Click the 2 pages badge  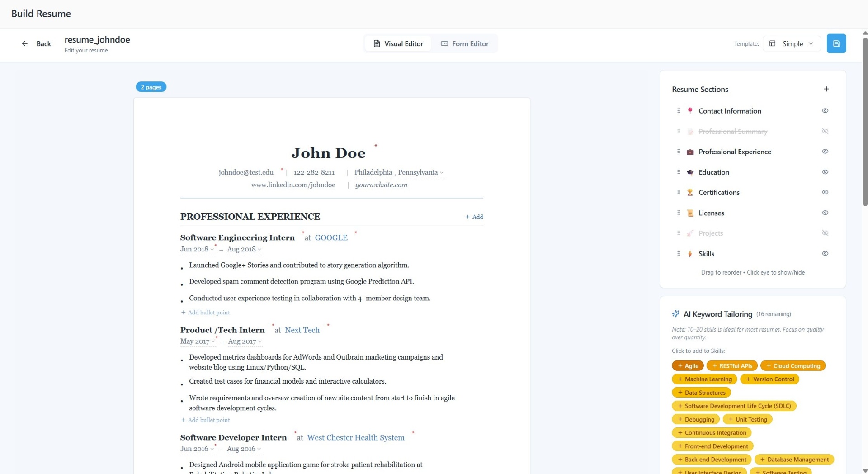point(151,87)
